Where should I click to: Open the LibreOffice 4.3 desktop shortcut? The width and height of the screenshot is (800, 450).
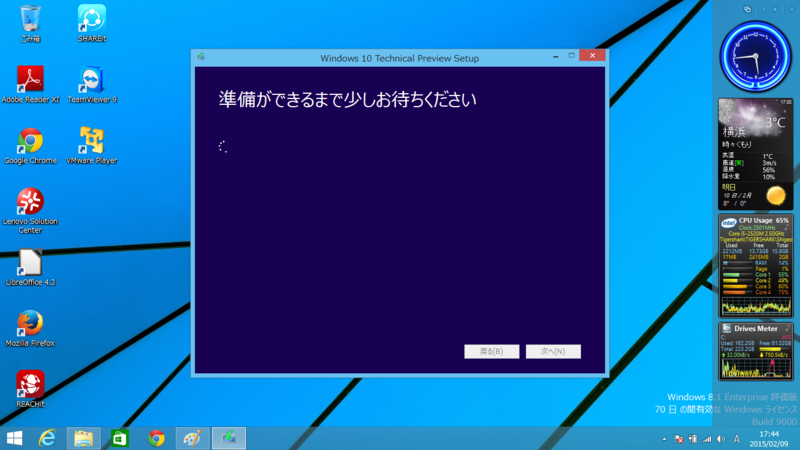click(31, 267)
